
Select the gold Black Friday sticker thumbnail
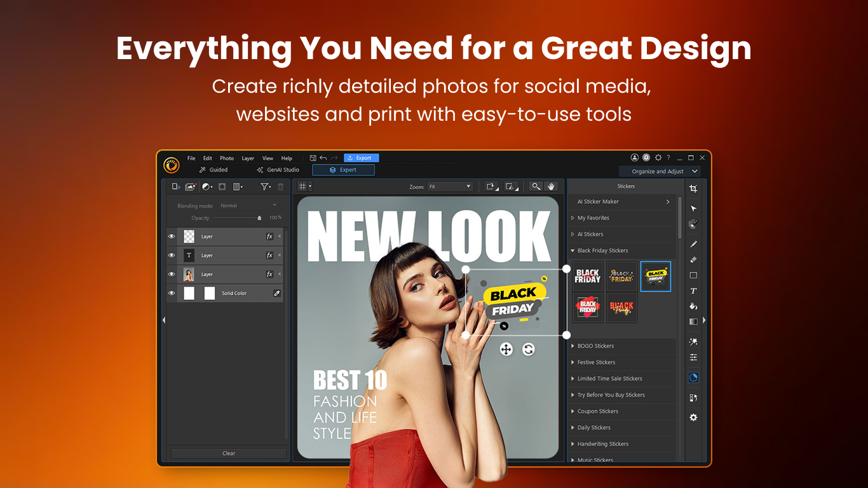click(x=621, y=276)
